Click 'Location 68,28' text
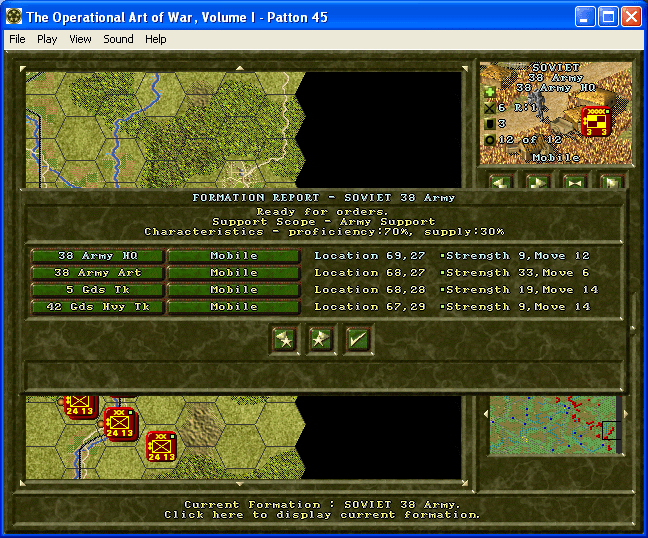This screenshot has height=538, width=648. click(x=370, y=290)
